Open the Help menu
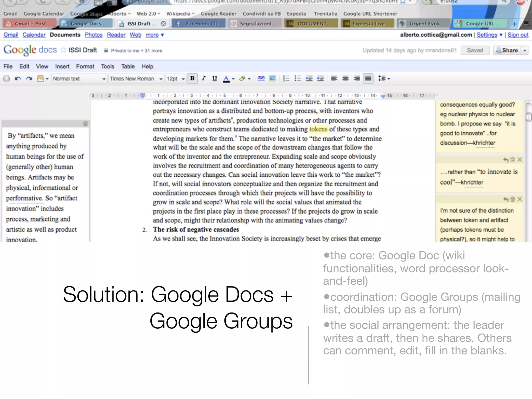 click(147, 66)
